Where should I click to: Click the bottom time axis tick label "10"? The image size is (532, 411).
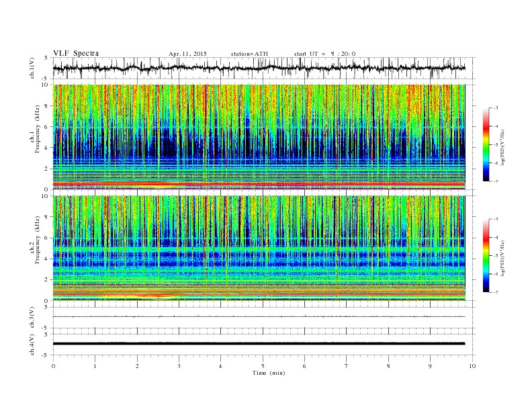(x=472, y=366)
